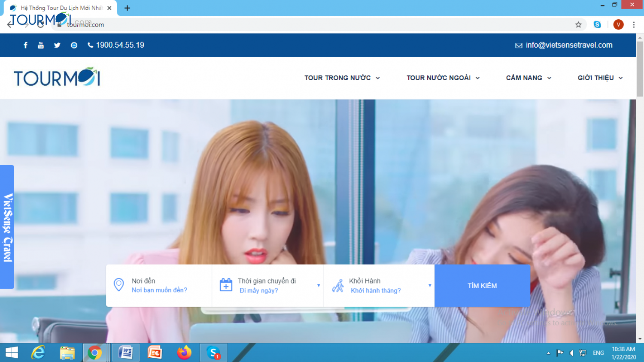Click the location pin icon in Nơi đến field
The width and height of the screenshot is (644, 362).
click(x=119, y=285)
